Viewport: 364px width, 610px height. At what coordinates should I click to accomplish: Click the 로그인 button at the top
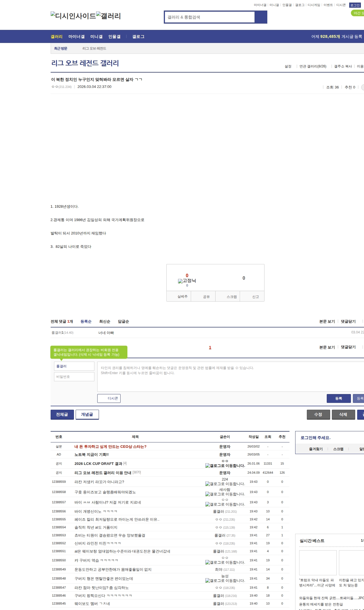tap(355, 5)
